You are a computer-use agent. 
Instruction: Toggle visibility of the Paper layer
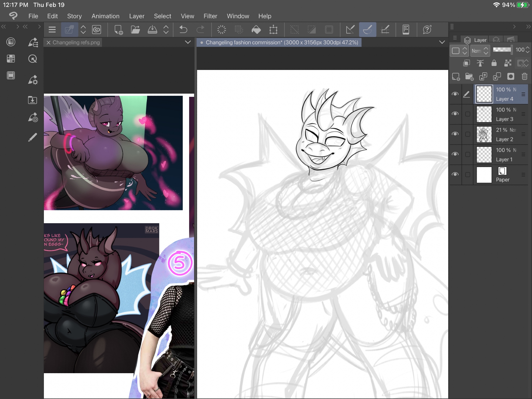click(455, 174)
